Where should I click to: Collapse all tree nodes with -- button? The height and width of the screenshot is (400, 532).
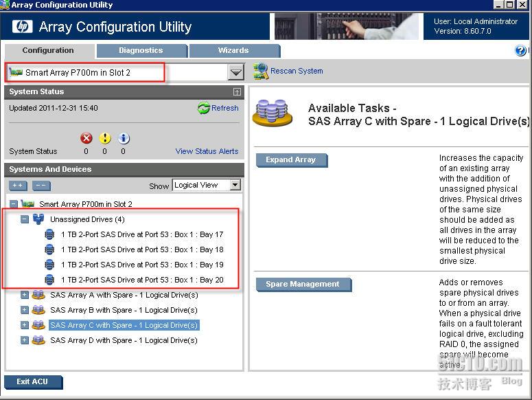tap(41, 186)
